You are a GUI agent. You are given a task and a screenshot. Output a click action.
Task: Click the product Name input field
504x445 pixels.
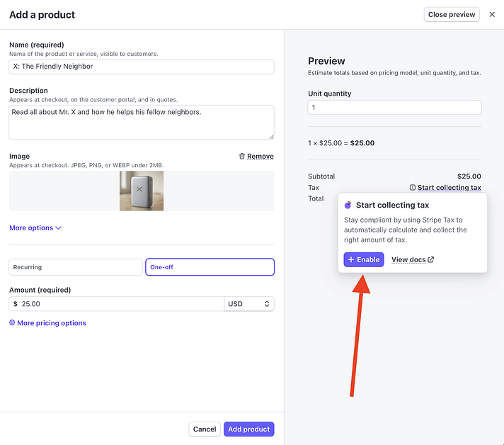tap(141, 67)
